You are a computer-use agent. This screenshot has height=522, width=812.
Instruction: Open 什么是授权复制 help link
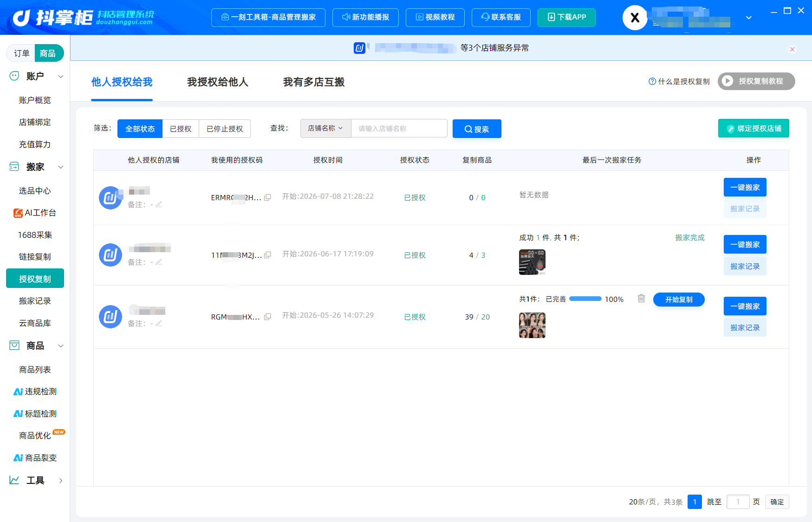[679, 81]
